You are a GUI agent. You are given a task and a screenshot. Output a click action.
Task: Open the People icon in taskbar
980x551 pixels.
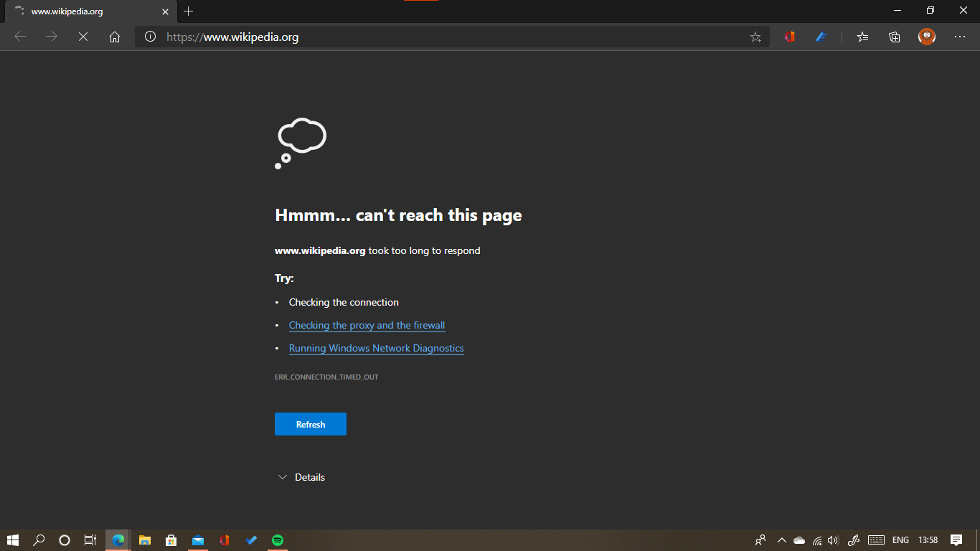(x=760, y=540)
